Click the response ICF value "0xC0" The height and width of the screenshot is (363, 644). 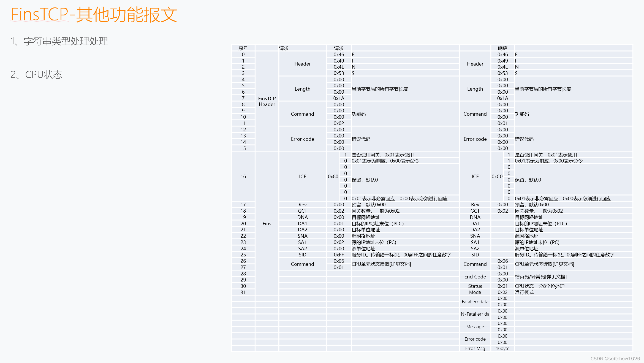pyautogui.click(x=497, y=177)
